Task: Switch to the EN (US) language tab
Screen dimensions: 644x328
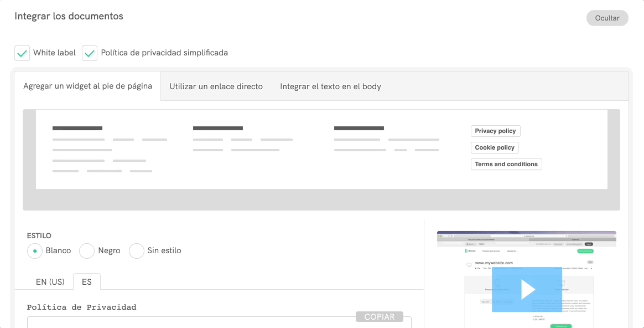Action: [50, 282]
